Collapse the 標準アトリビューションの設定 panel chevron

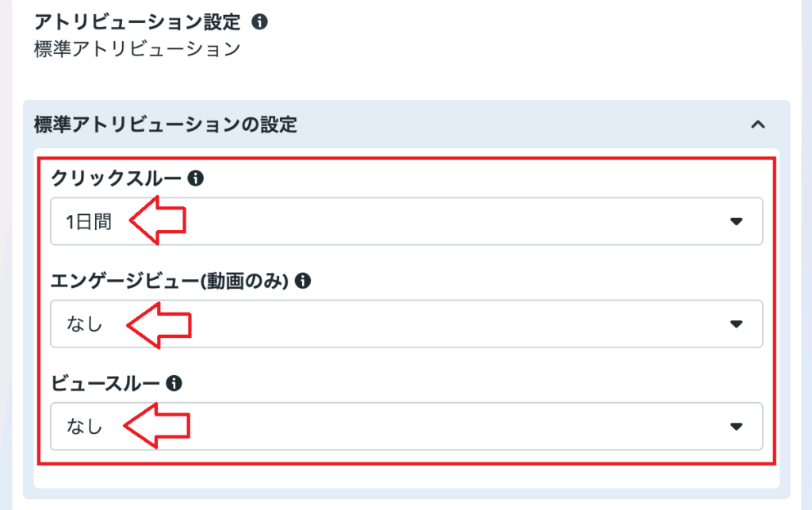point(758,125)
